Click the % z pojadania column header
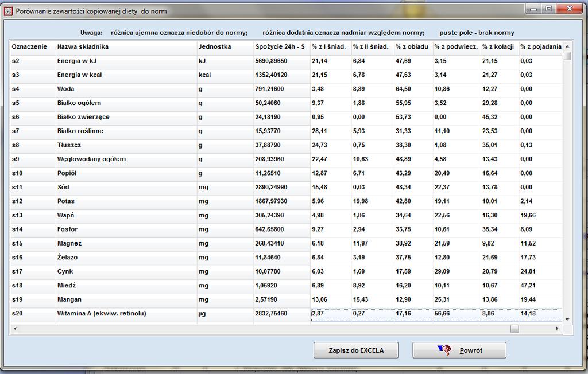 pyautogui.click(x=541, y=47)
